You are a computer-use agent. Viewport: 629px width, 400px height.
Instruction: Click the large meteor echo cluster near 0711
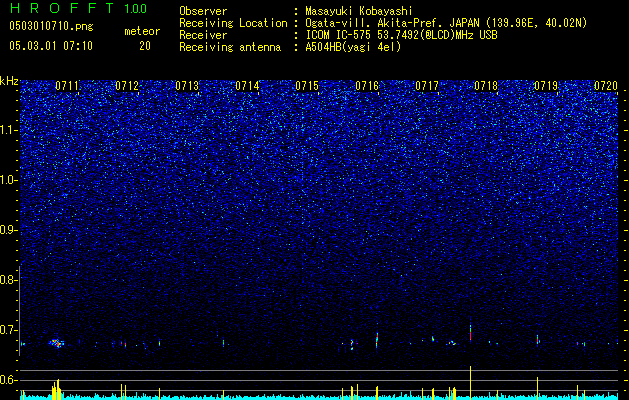57,343
